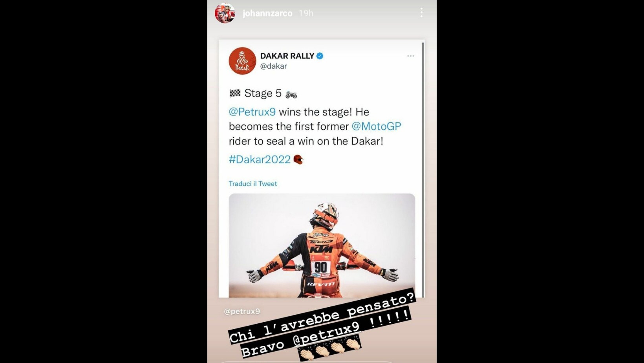This screenshot has width=644, height=363.
Task: Open the DAKAR RALLY account name
Action: (x=287, y=56)
